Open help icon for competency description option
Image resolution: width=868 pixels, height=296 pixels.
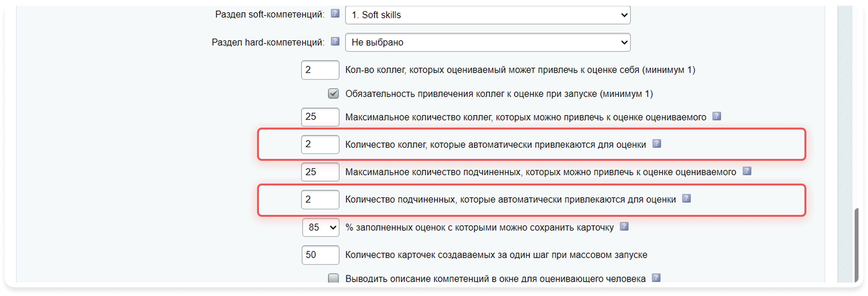656,278
